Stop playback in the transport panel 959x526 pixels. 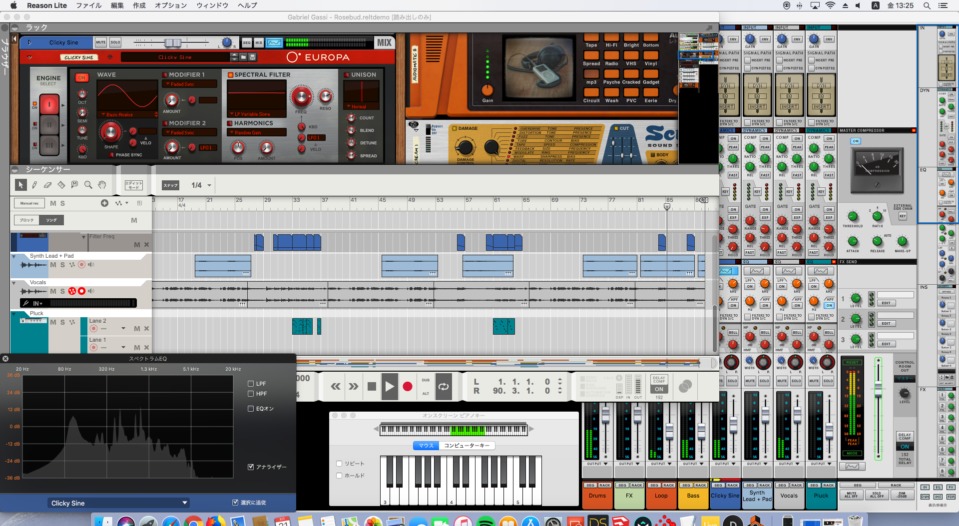coord(371,387)
